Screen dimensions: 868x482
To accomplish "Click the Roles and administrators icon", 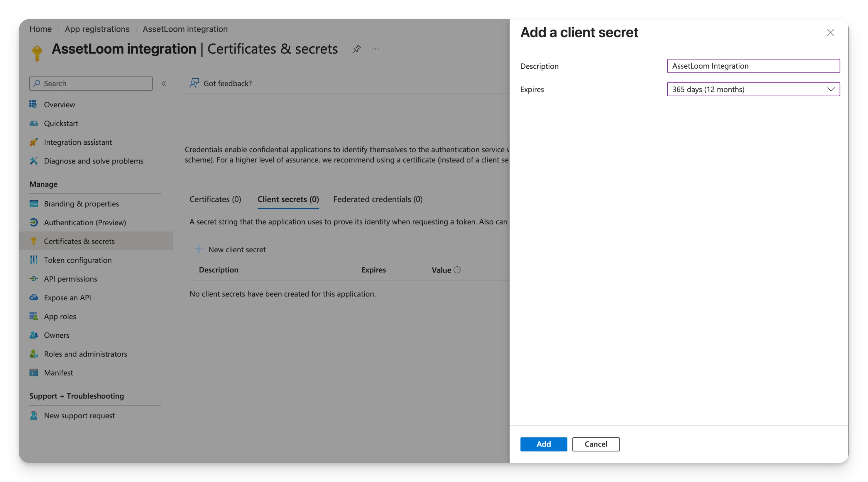I will [33, 354].
